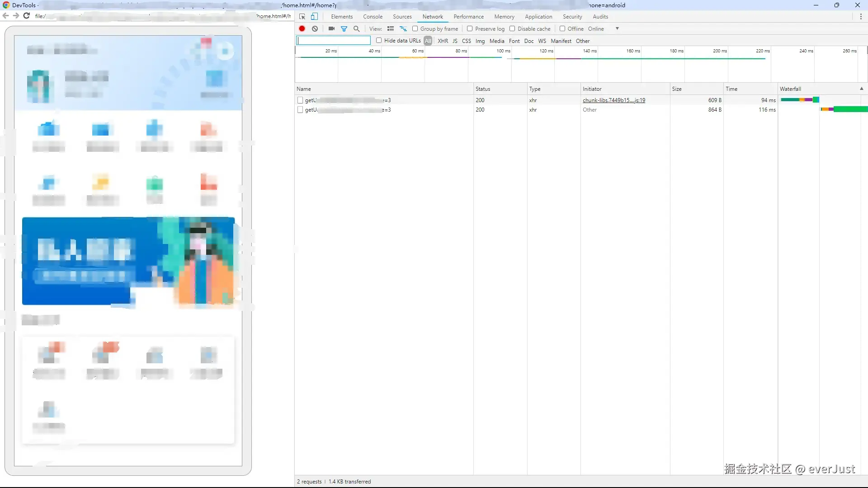Tick the Hide data URLs checkbox

(379, 41)
